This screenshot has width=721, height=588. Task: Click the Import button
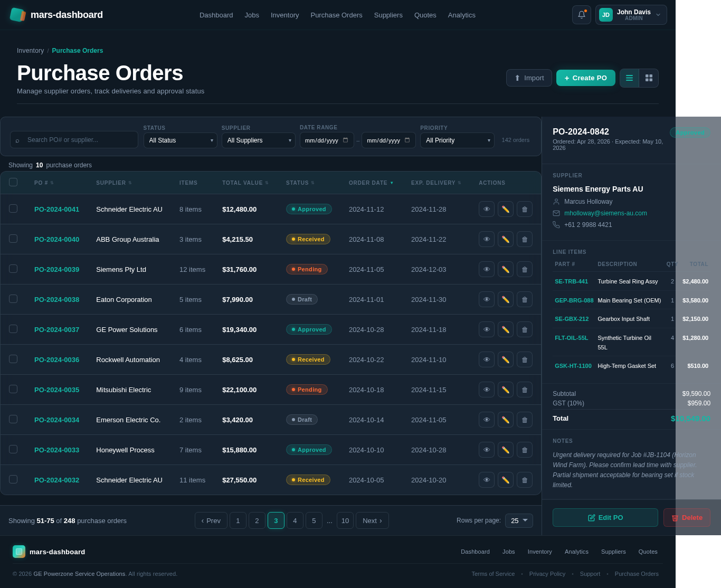click(529, 78)
